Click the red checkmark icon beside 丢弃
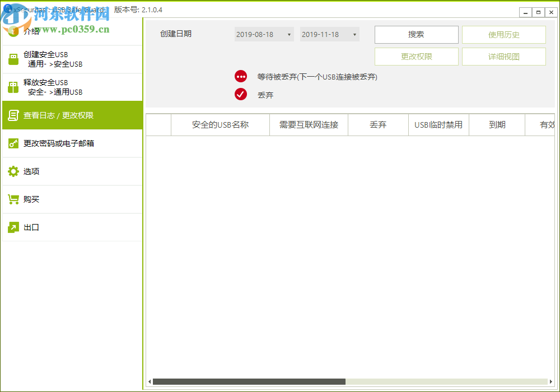 (x=241, y=94)
